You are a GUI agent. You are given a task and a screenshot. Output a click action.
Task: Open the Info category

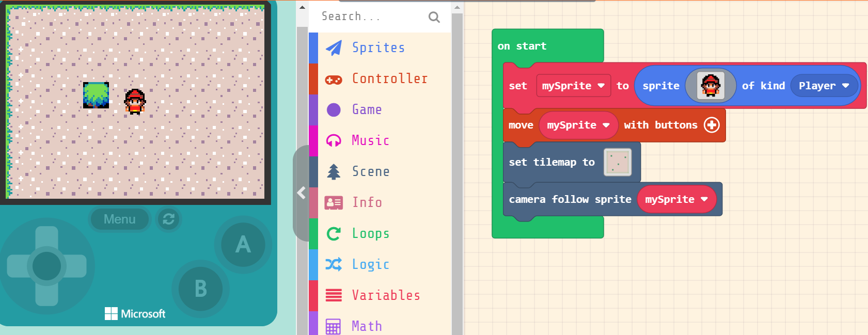[367, 202]
